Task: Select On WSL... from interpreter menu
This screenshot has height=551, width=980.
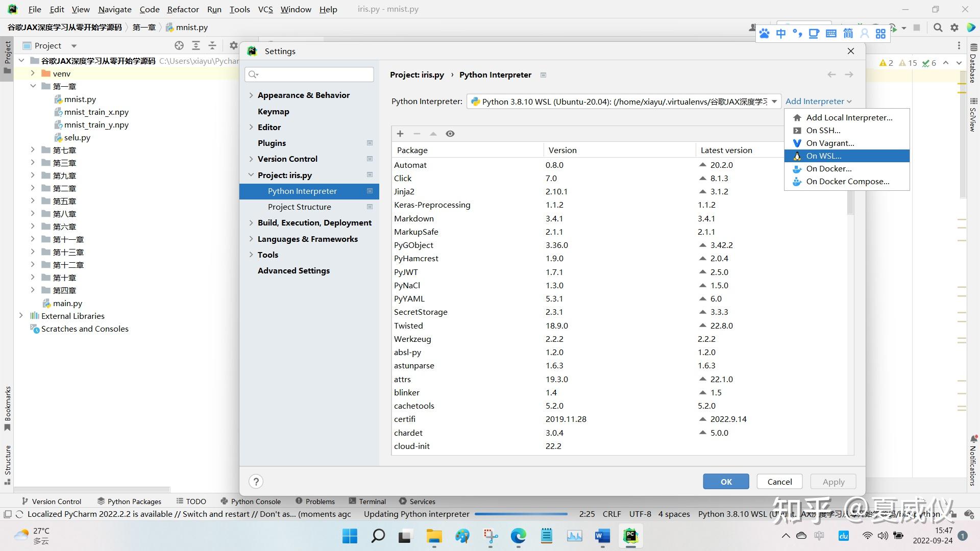Action: point(823,156)
